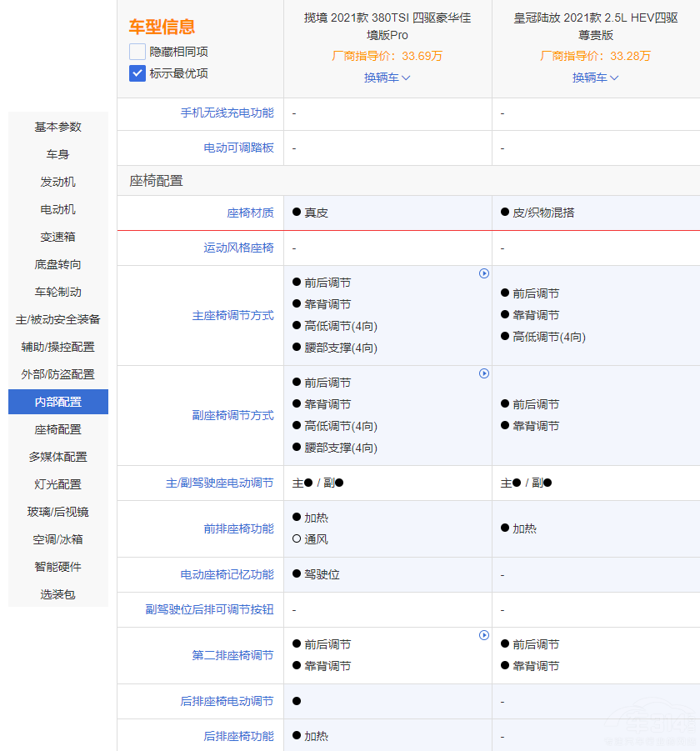700x751 pixels.
Task: Select 选装包 in the sidebar
Action: (58, 594)
